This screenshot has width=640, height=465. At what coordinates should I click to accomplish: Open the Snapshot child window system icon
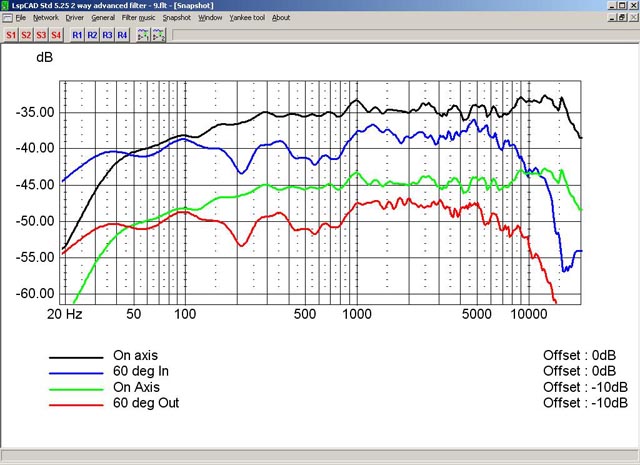tap(7, 18)
